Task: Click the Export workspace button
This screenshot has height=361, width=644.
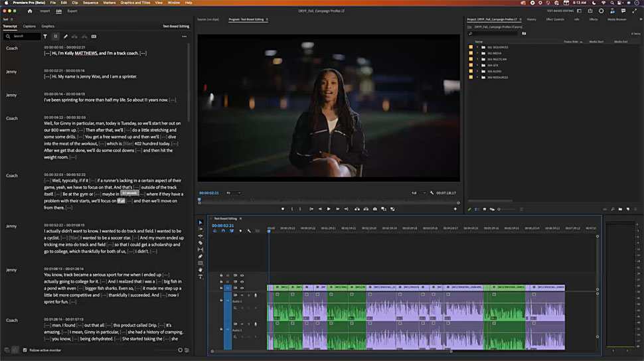Action: coord(72,11)
